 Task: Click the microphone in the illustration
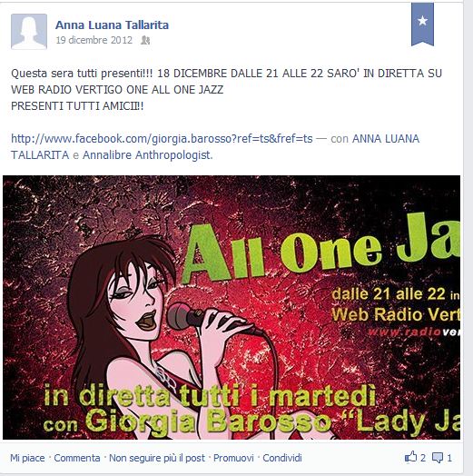click(x=194, y=317)
